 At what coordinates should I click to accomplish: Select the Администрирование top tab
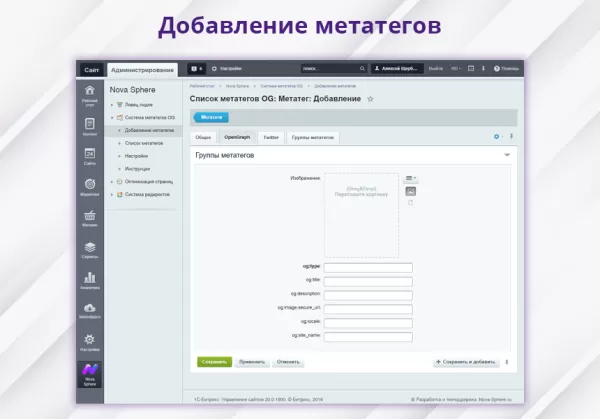point(142,70)
